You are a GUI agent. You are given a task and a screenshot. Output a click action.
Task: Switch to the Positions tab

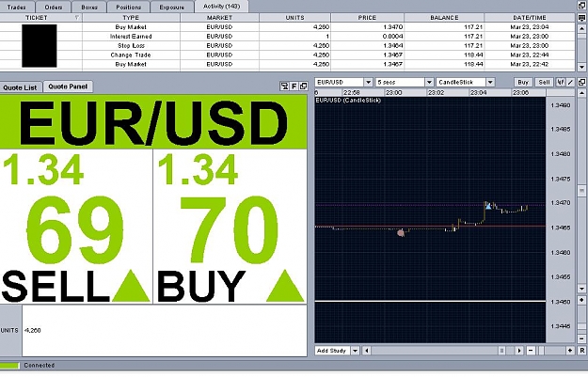pos(128,7)
